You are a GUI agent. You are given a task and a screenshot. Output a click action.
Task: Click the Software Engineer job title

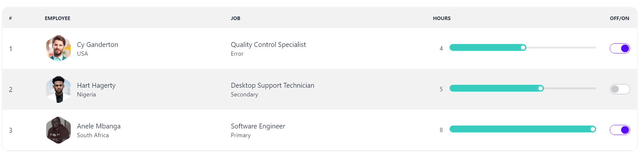(x=258, y=126)
